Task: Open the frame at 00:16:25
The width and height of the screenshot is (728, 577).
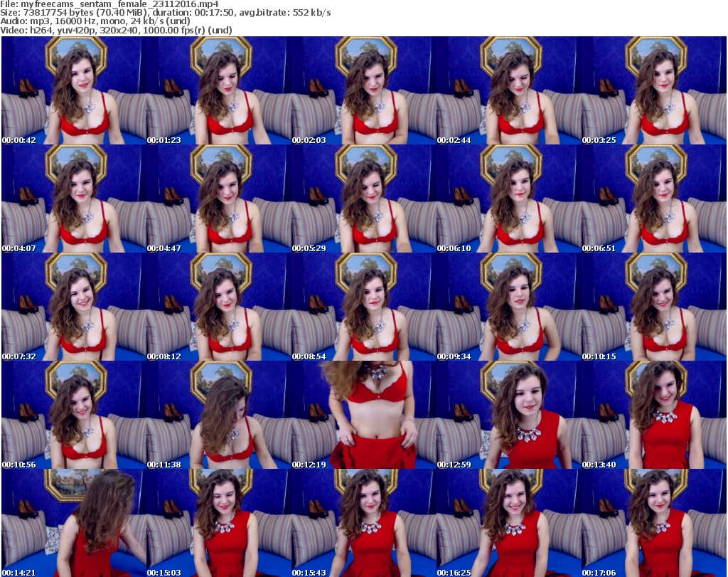Action: coord(509,523)
